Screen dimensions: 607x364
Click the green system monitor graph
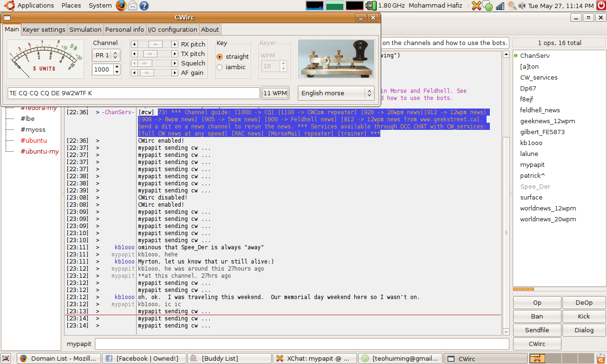(335, 6)
